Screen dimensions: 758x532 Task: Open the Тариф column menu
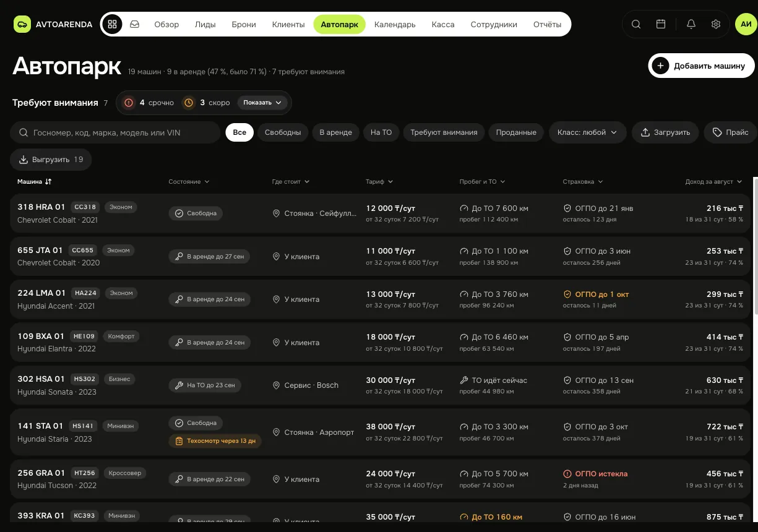tap(379, 182)
